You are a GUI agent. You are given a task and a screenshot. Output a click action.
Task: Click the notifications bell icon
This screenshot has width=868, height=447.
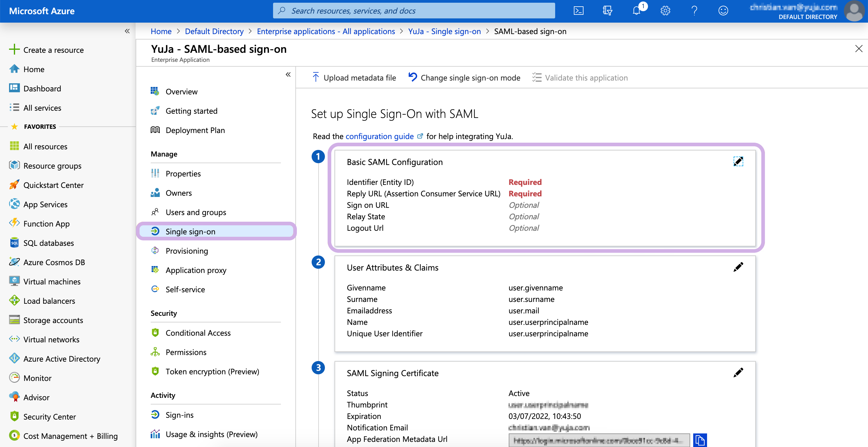636,11
